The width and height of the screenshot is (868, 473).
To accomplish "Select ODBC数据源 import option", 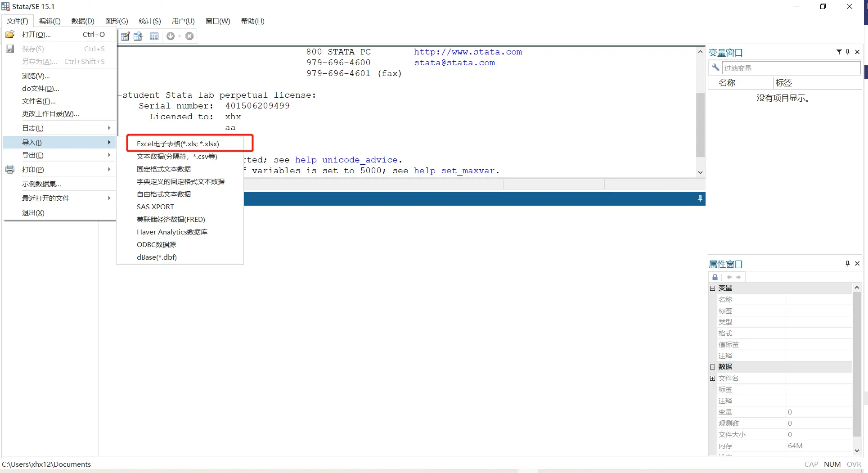I will 180,245.
